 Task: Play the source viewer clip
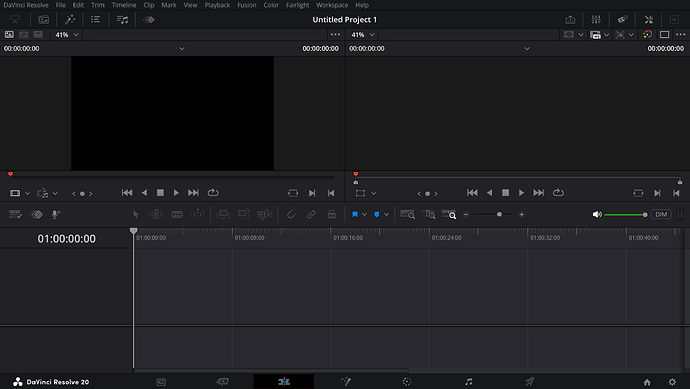[176, 192]
